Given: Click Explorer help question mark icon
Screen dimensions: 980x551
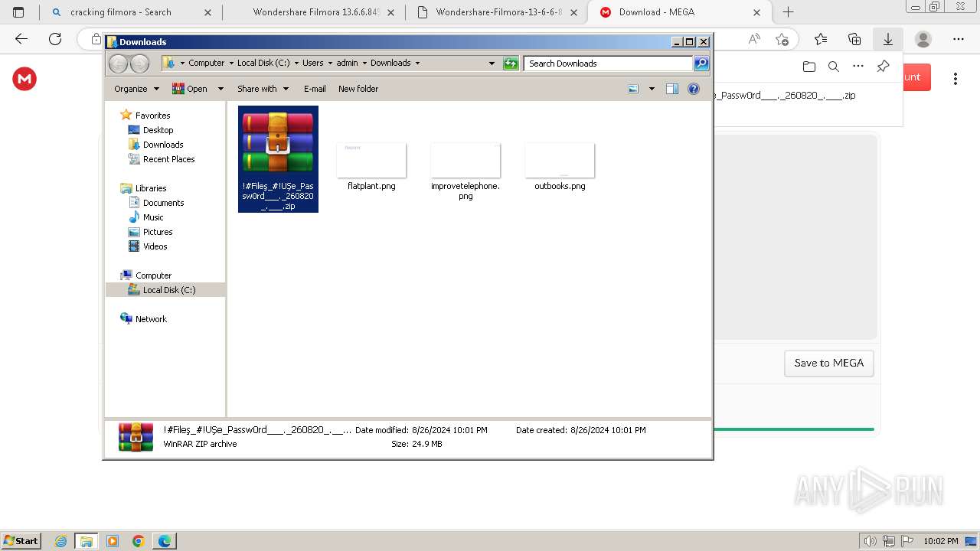Looking at the screenshot, I should [x=694, y=89].
